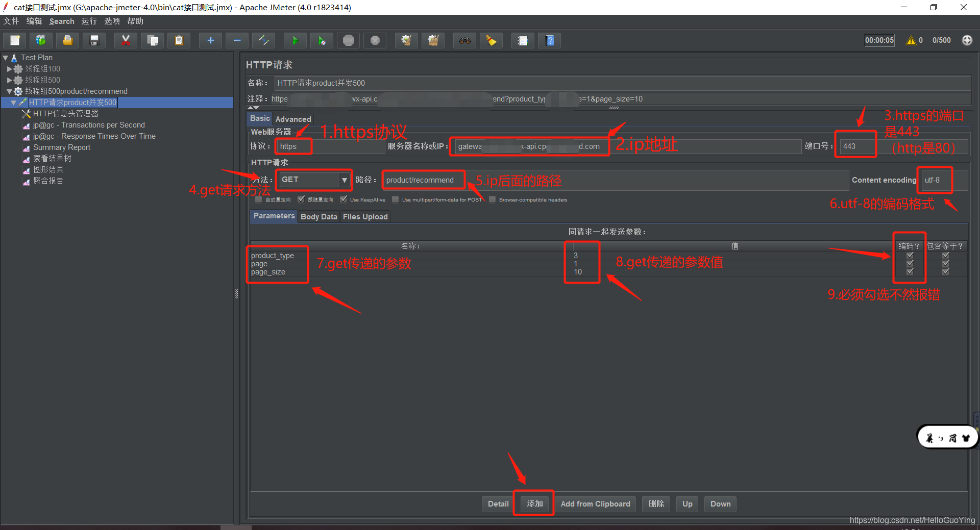Click the Search binoculars icon
980x530 pixels.
[464, 40]
